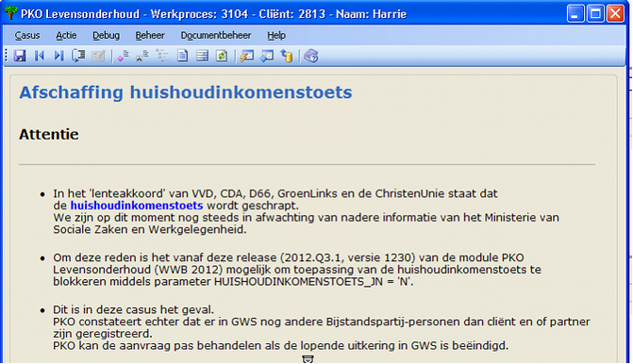633x364 pixels.
Task: Click the text 'Dit is in deze casus het geval.'
Action: point(134,310)
